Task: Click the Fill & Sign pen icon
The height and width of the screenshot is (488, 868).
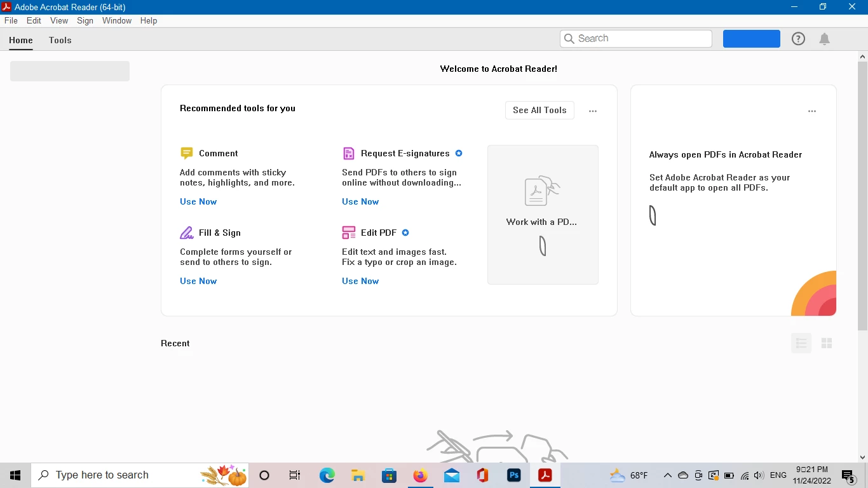Action: coord(187,233)
